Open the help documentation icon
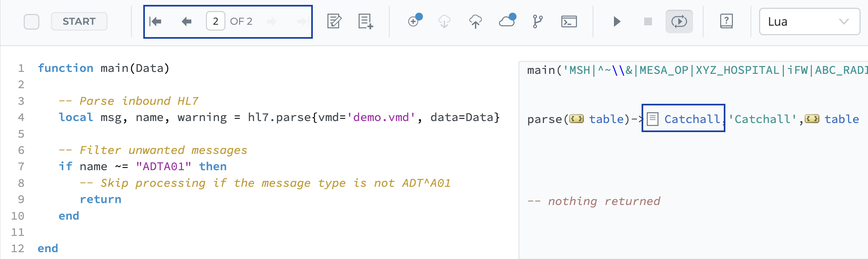Viewport: 868px width, 259px height. (726, 21)
